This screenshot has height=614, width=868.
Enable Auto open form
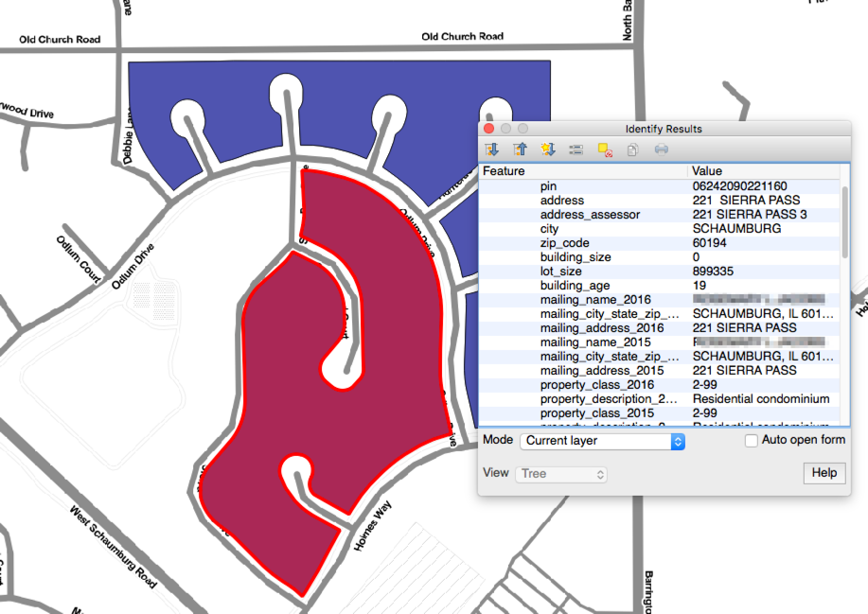pyautogui.click(x=751, y=440)
